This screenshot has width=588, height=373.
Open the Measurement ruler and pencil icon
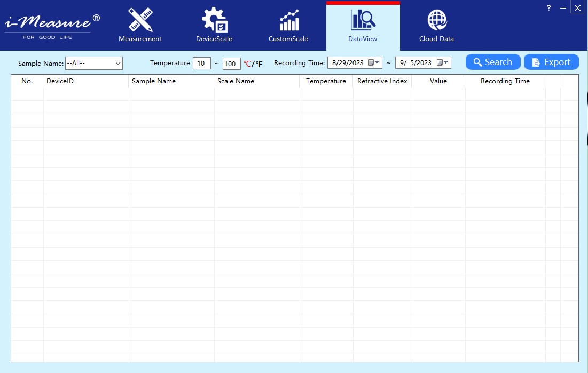(x=140, y=20)
